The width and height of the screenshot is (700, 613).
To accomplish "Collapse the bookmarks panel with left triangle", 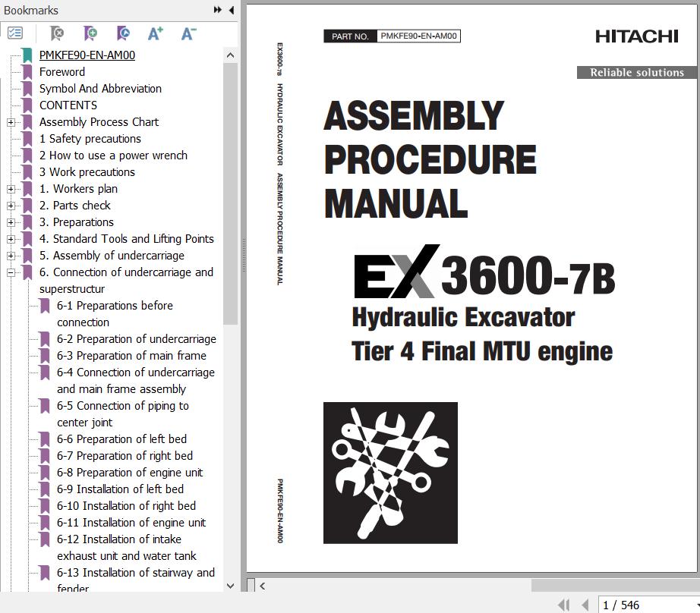I will tap(232, 10).
